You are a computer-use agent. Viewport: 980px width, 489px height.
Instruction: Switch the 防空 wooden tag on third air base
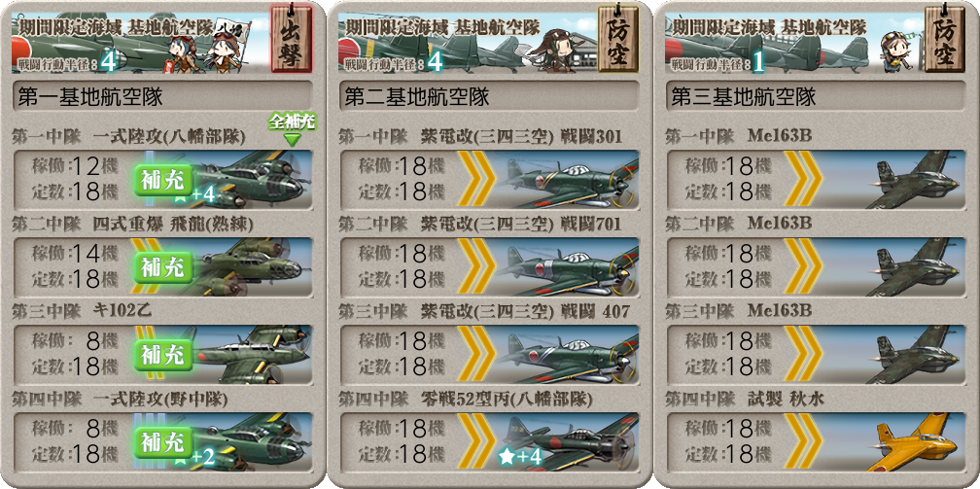tap(944, 38)
